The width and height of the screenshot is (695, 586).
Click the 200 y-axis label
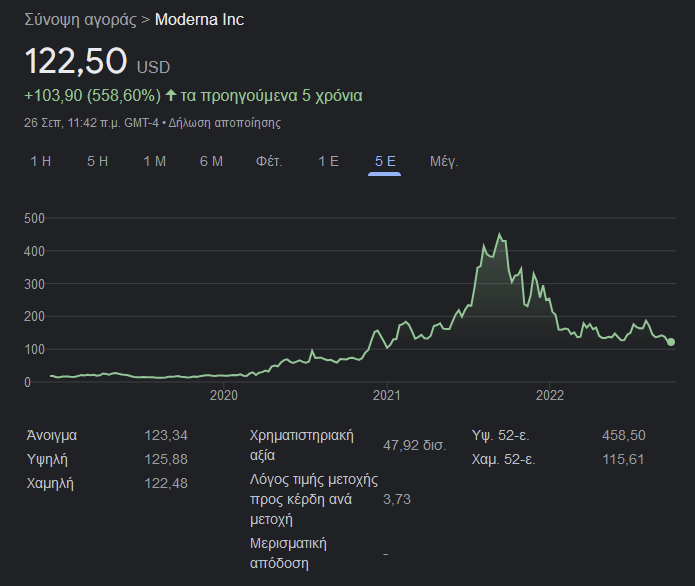point(35,316)
